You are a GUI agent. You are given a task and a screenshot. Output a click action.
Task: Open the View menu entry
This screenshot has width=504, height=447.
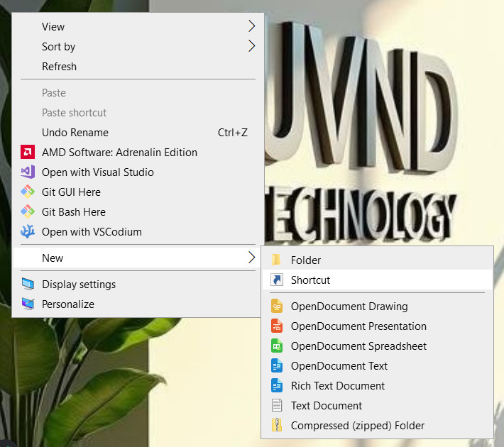[138, 26]
